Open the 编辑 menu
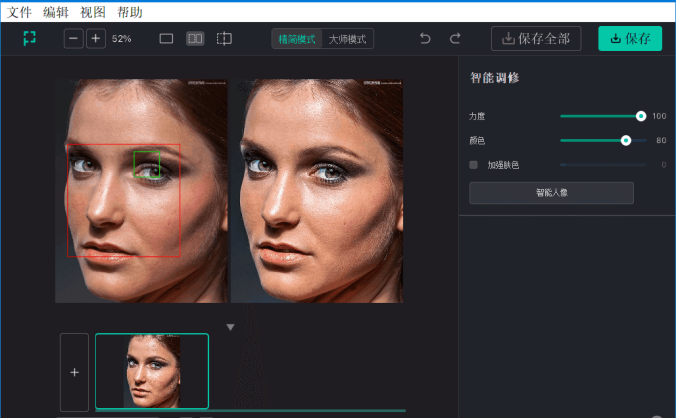The width and height of the screenshot is (676, 418). [56, 12]
